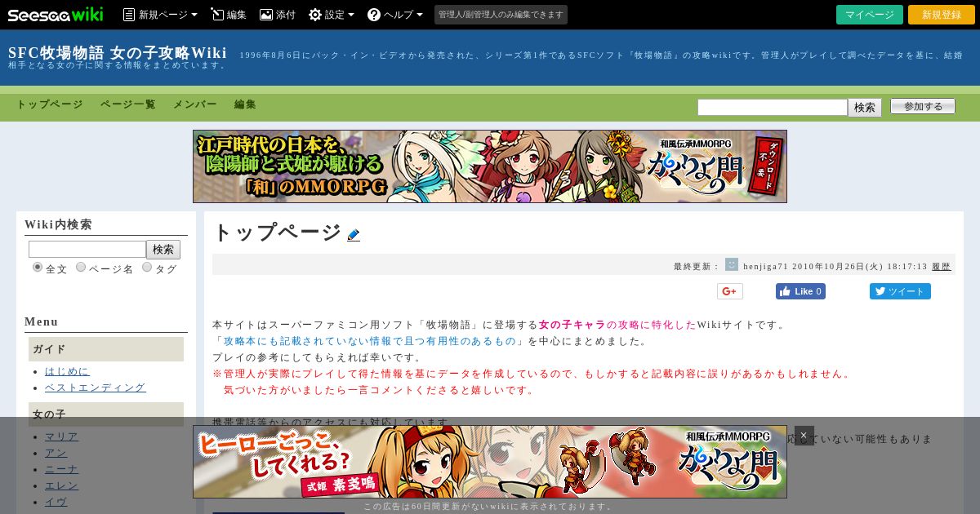Select 編集 in the green menu bar

(x=245, y=104)
